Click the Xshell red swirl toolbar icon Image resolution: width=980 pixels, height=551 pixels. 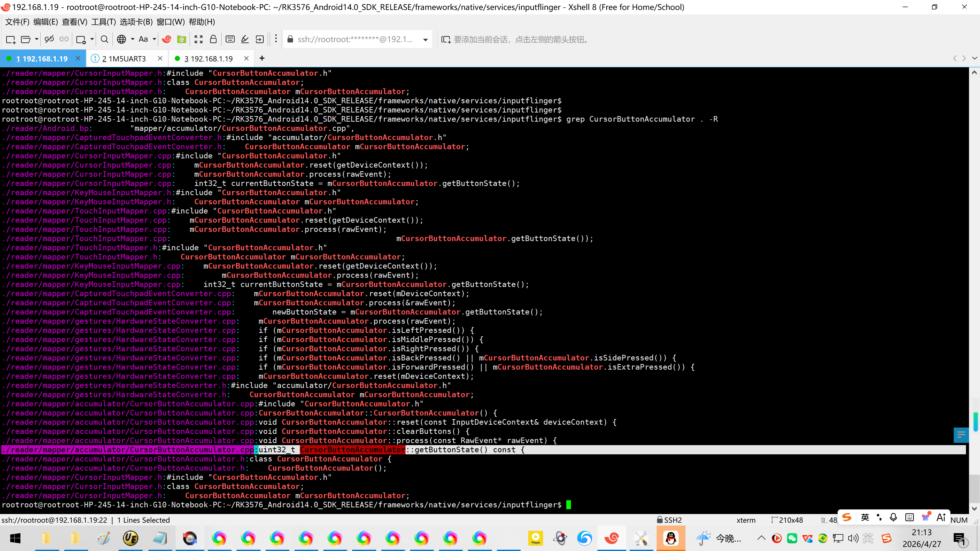[x=166, y=39]
